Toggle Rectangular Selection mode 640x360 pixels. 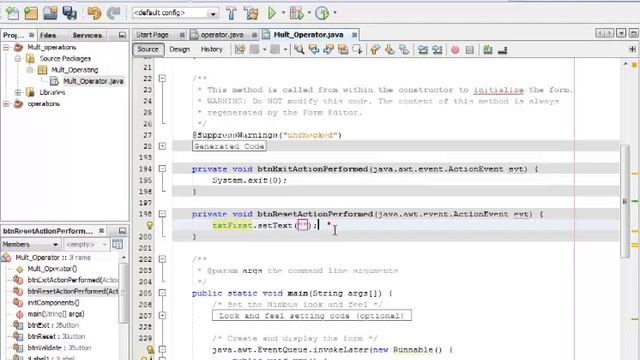[x=358, y=50]
